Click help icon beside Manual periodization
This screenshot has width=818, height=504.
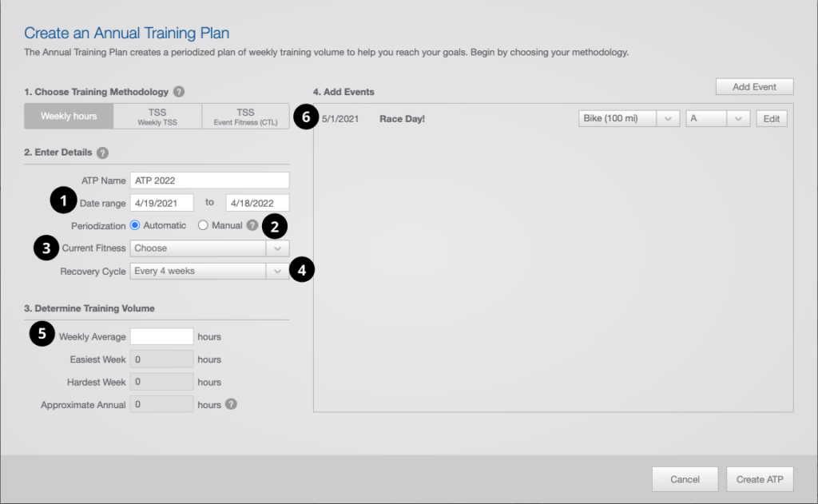(252, 226)
